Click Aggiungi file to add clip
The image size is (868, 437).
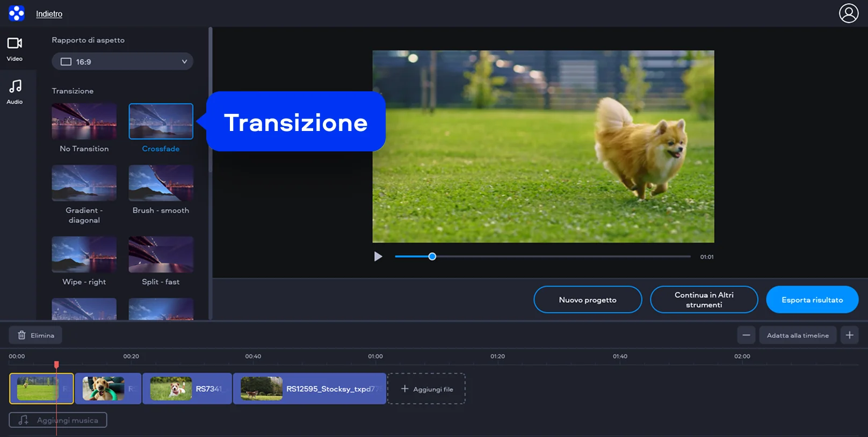[426, 389]
